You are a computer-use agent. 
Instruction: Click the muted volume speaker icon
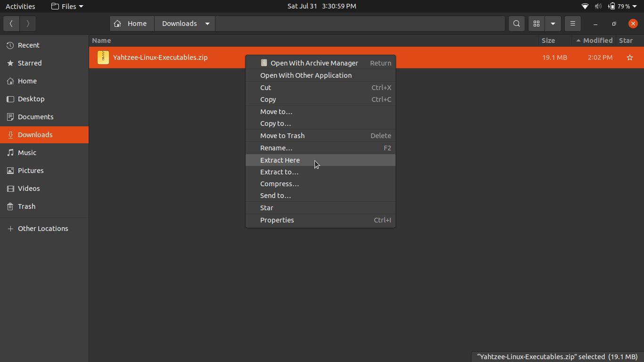click(x=598, y=6)
